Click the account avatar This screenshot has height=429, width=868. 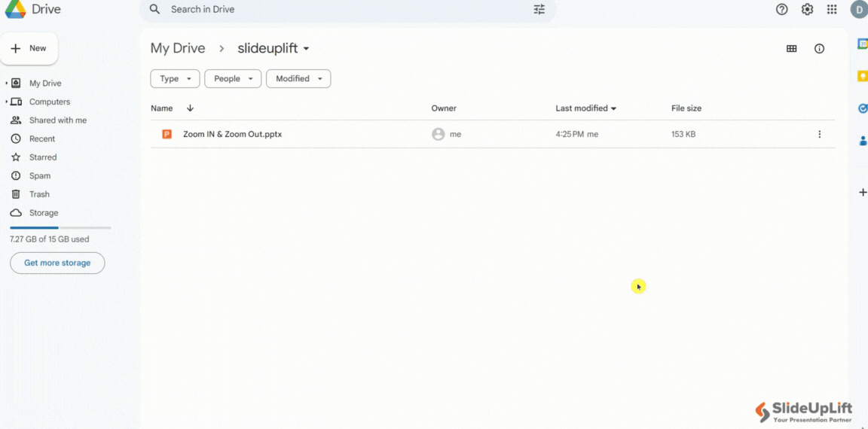click(x=860, y=9)
